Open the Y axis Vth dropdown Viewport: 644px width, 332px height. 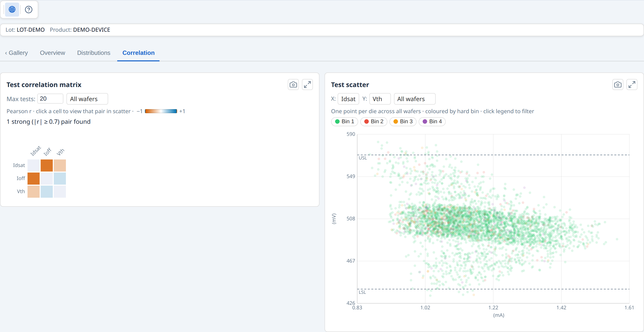click(x=380, y=99)
